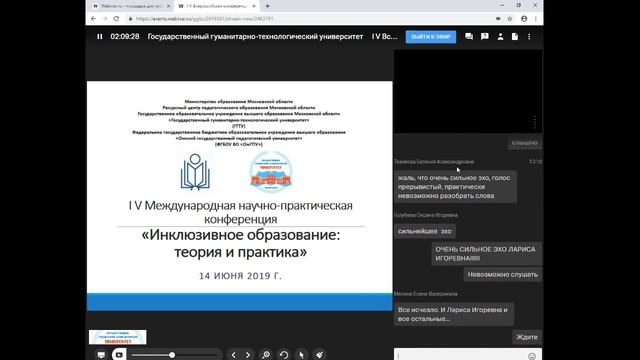Open browser profile account icon
Viewport: 640px width, 360px height.
[524, 19]
